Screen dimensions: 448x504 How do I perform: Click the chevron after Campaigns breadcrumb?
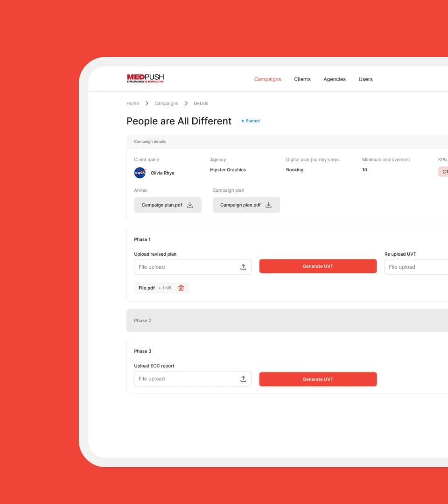click(x=186, y=103)
